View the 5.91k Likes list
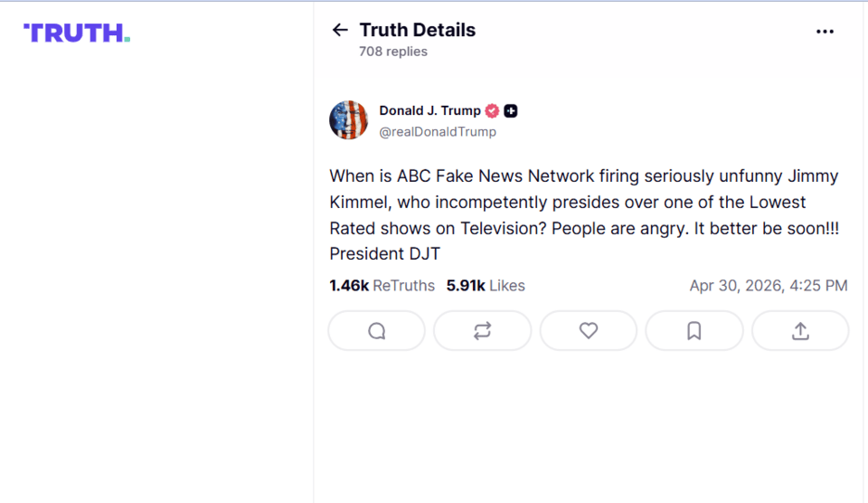The width and height of the screenshot is (868, 503). 486,286
